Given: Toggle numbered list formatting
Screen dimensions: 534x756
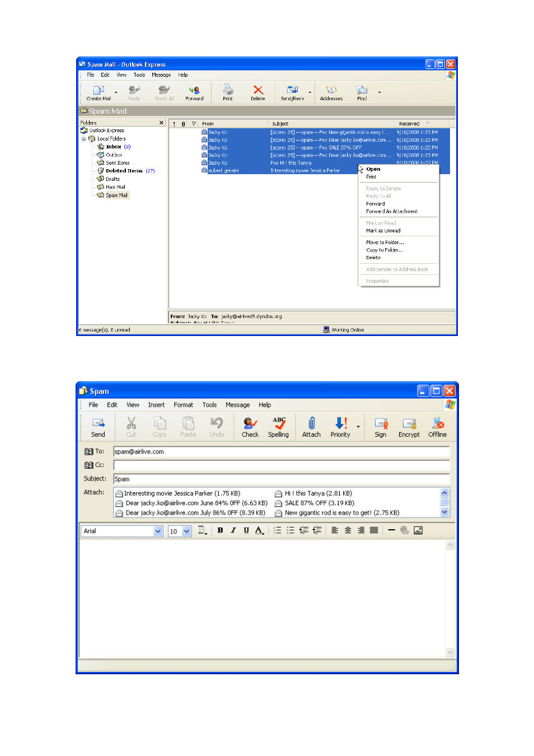Looking at the screenshot, I should (278, 530).
